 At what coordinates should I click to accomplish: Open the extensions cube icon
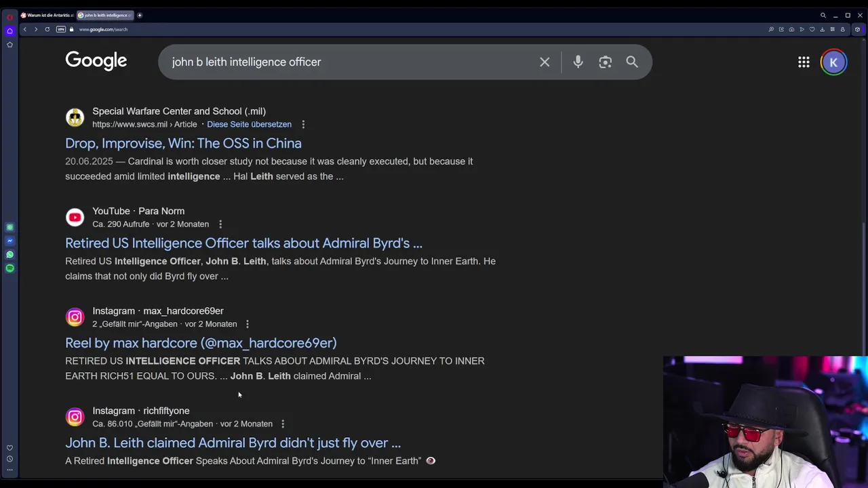coord(857,29)
